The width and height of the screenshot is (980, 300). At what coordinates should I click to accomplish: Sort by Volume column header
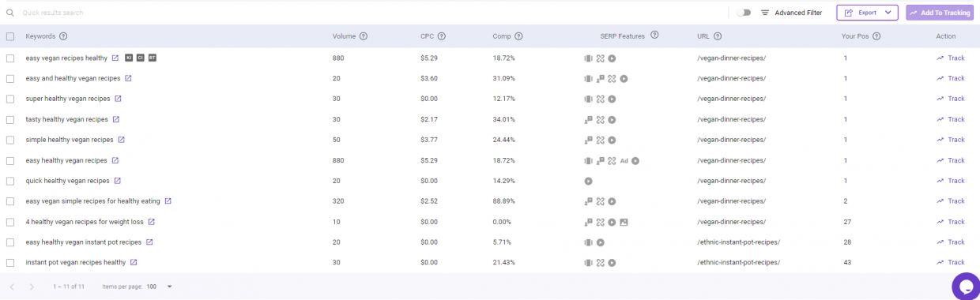click(x=344, y=36)
